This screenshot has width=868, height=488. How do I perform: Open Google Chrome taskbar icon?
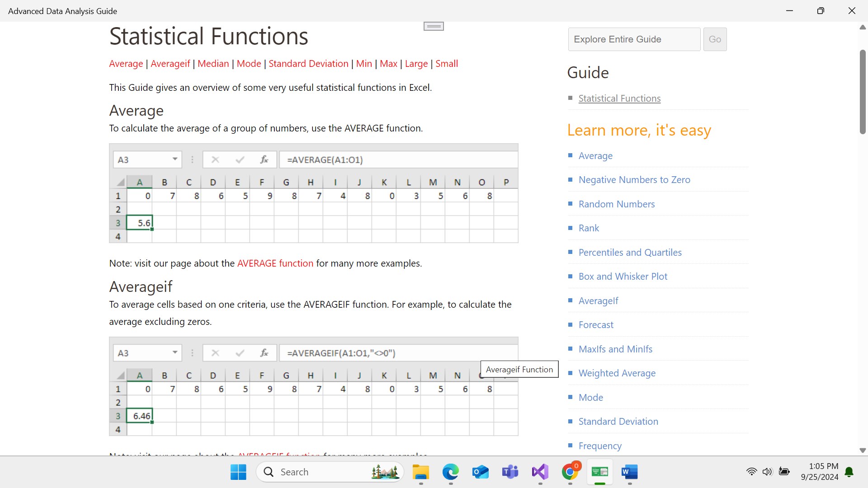pos(570,472)
